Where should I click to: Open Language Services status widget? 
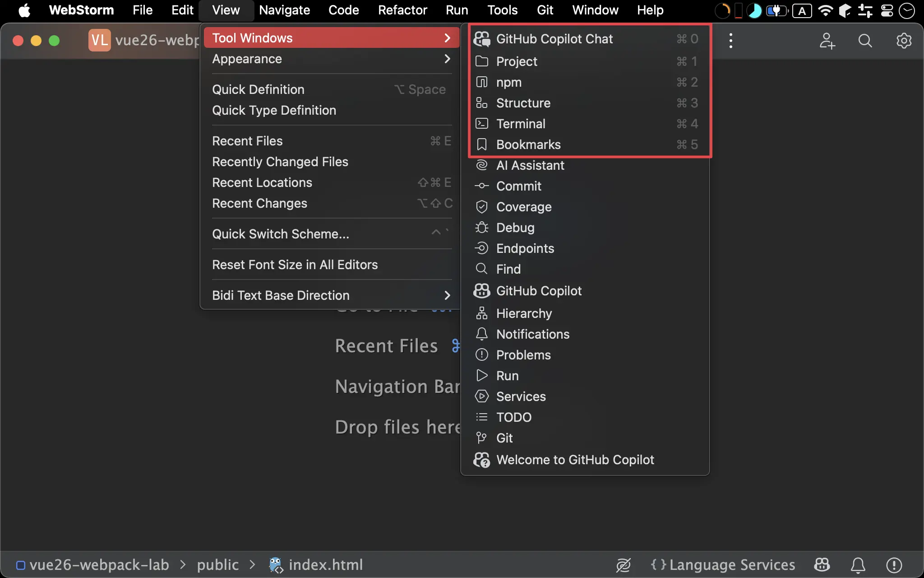point(723,565)
